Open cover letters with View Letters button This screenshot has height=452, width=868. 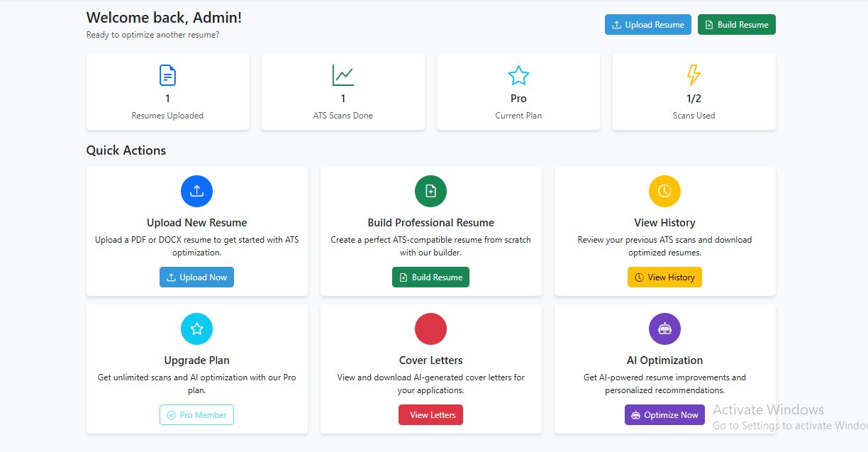430,415
